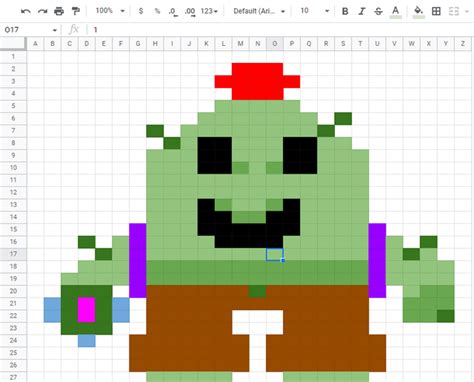Click the Undo icon
Image resolution: width=474 pixels, height=382 pixels.
[x=25, y=11]
